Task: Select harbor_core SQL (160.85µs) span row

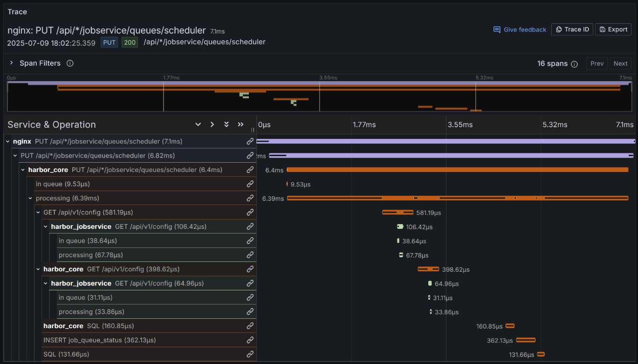Action: (x=89, y=326)
